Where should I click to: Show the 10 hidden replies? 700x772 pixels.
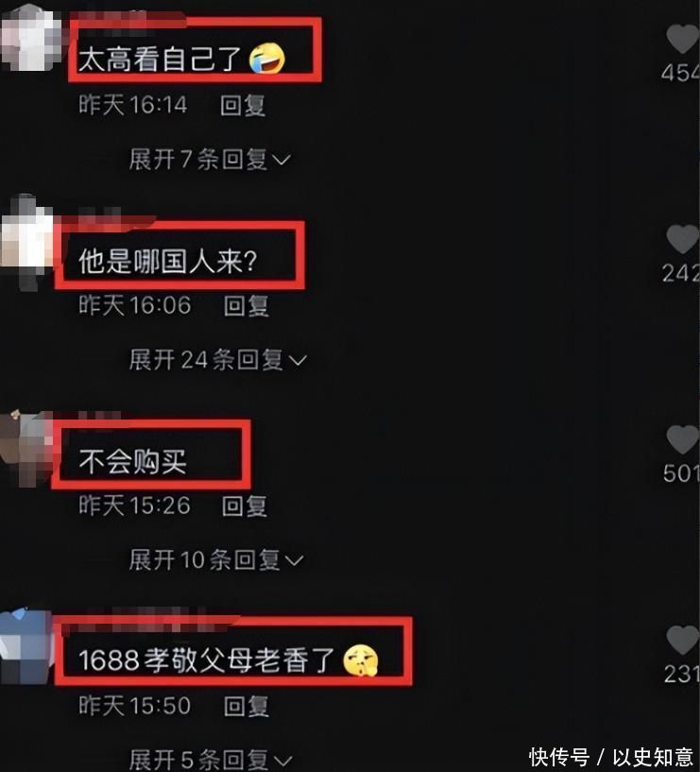coord(216,560)
